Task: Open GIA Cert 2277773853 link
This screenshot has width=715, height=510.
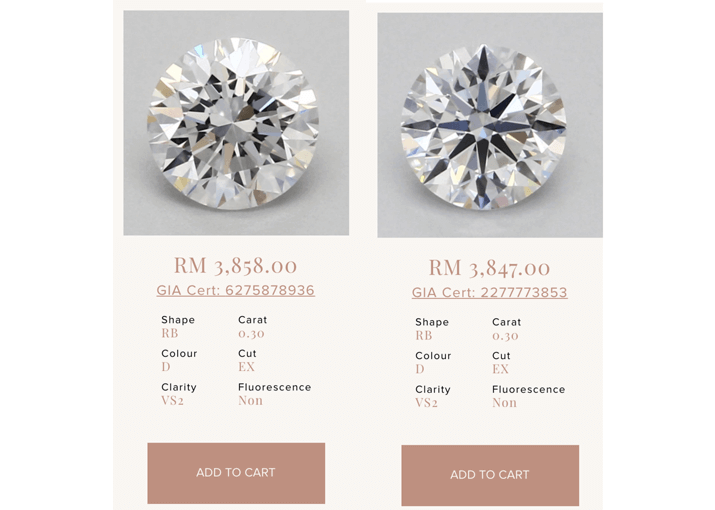Action: (x=490, y=292)
